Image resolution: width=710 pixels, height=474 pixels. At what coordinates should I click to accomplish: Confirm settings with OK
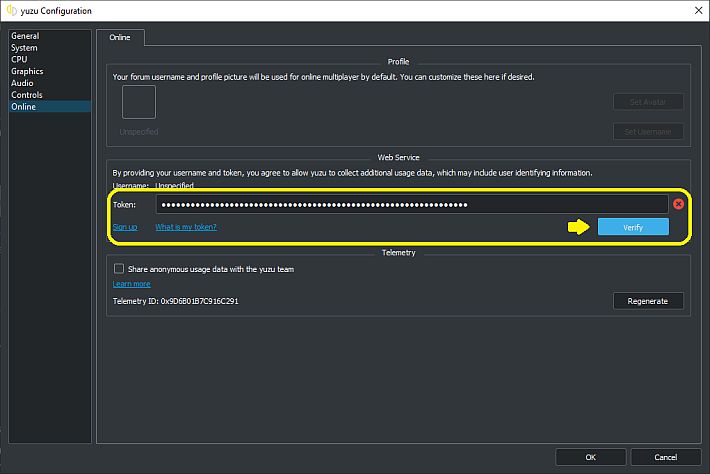click(590, 457)
